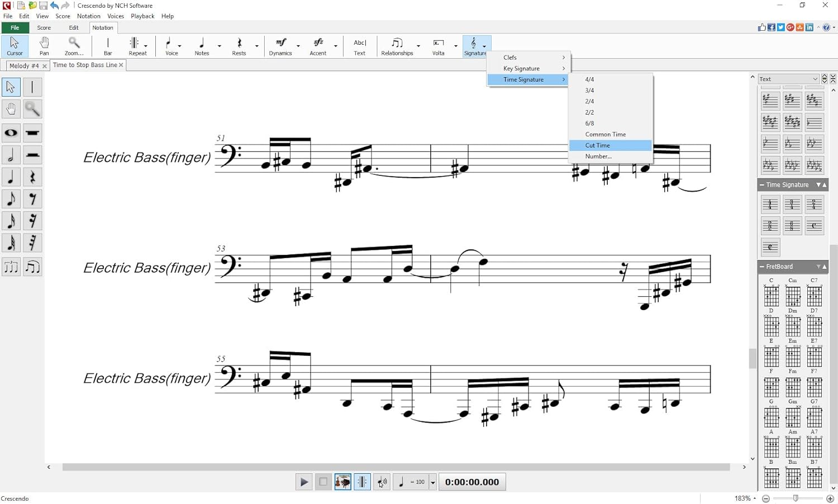838x504 pixels.
Task: Open the tempo value dropdown
Action: pos(433,482)
